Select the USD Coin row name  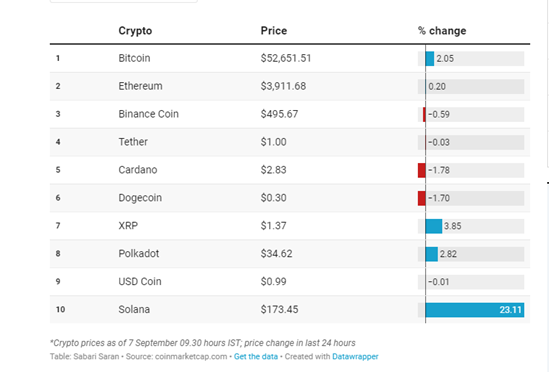click(140, 282)
